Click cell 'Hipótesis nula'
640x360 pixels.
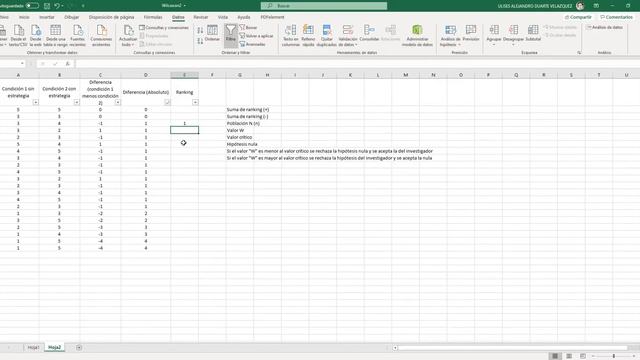click(x=242, y=144)
